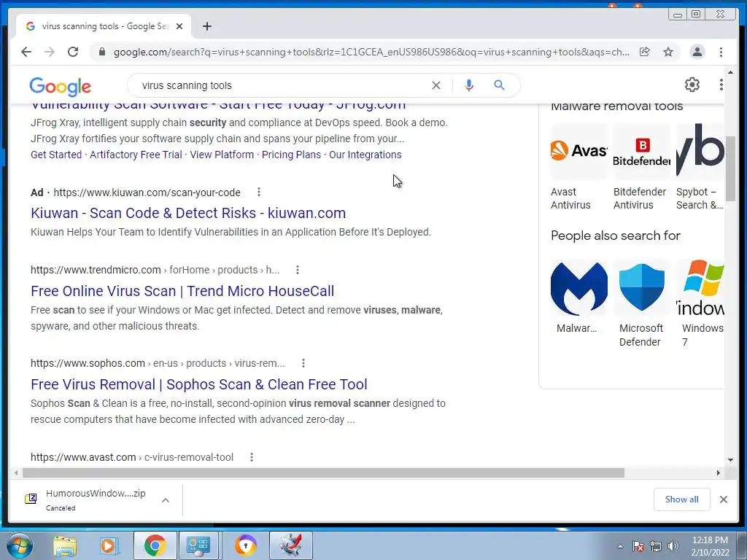
Task: Follow the Our Integrations sitelink
Action: point(365,155)
